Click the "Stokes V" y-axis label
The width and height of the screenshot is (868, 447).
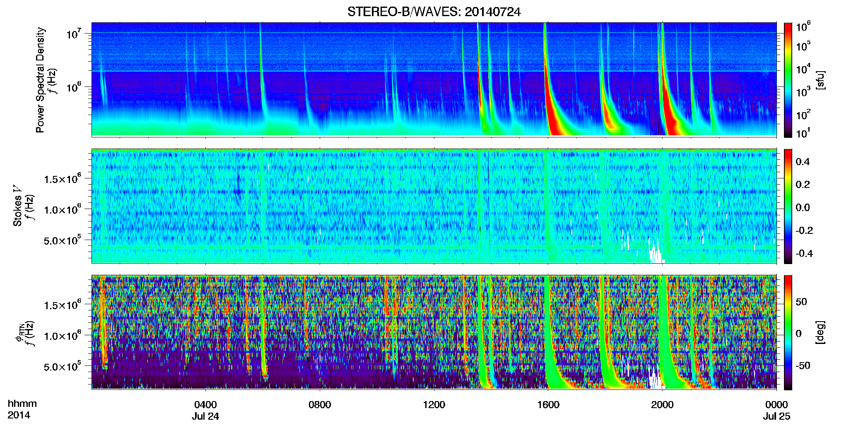[x=18, y=206]
